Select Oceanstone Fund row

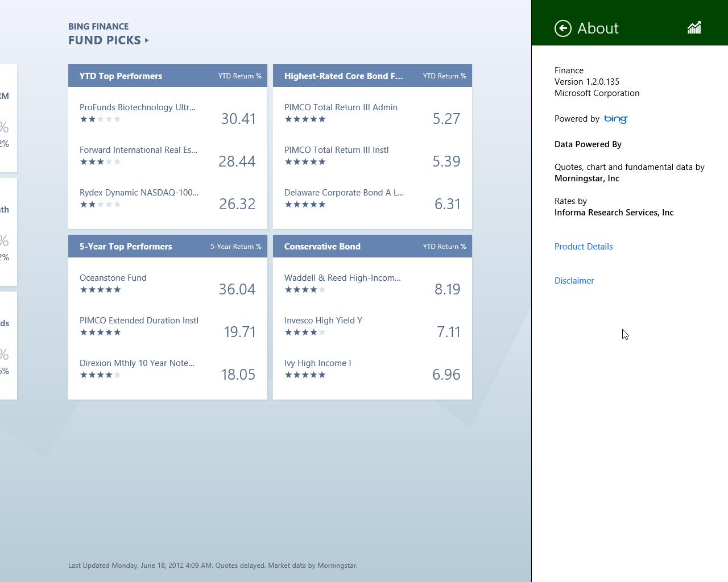tap(168, 284)
